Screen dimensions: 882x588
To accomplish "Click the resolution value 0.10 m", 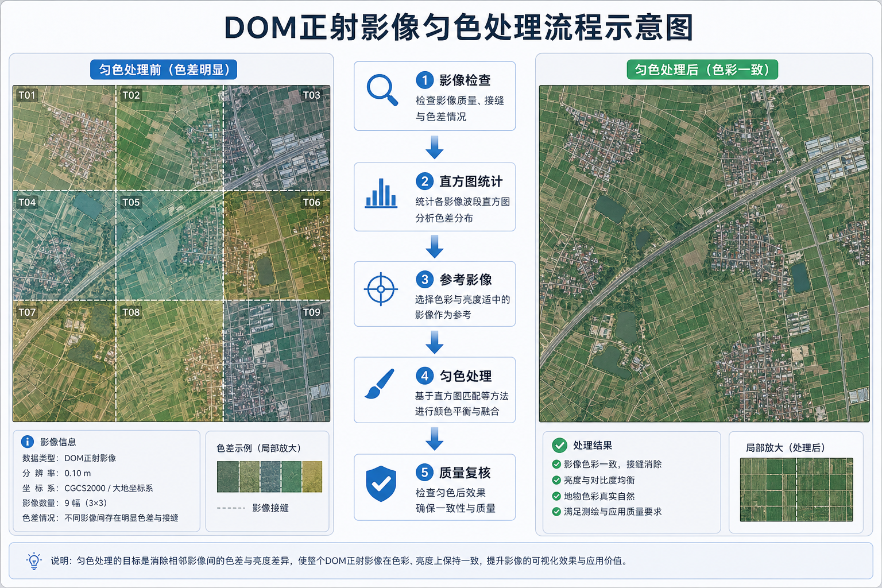I will click(78, 473).
